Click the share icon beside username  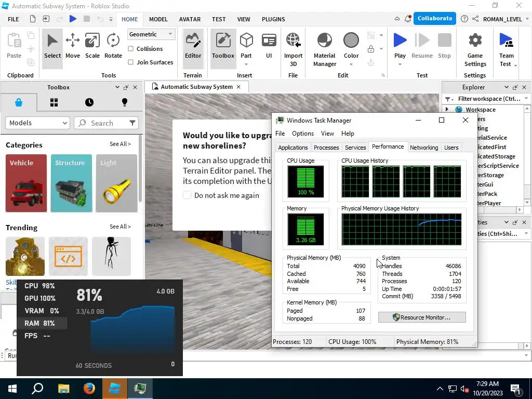pos(475,19)
